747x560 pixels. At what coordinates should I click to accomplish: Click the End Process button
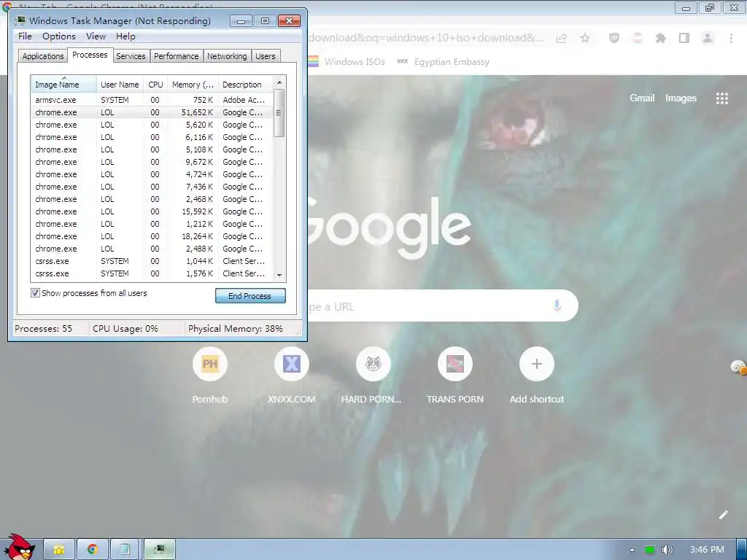pos(250,296)
